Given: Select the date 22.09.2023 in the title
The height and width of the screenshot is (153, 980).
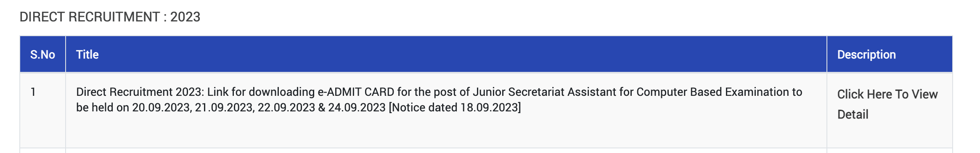Looking at the screenshot, I should [x=286, y=108].
